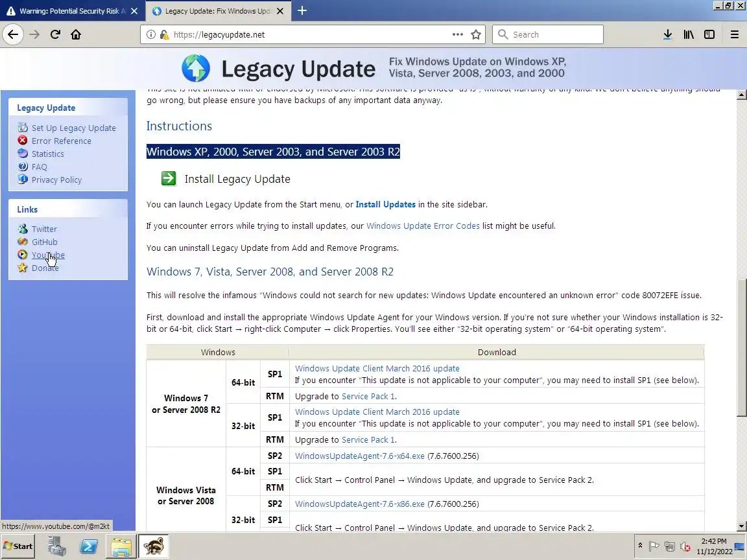Open page actions three-dot menu
Image resolution: width=747 pixels, height=560 pixels.
pos(457,34)
